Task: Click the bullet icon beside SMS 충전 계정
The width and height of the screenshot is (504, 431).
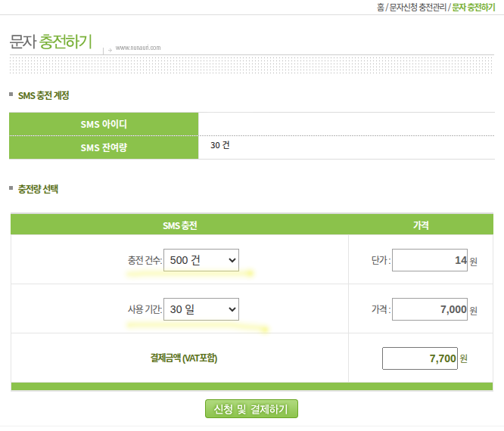Action: 11,95
